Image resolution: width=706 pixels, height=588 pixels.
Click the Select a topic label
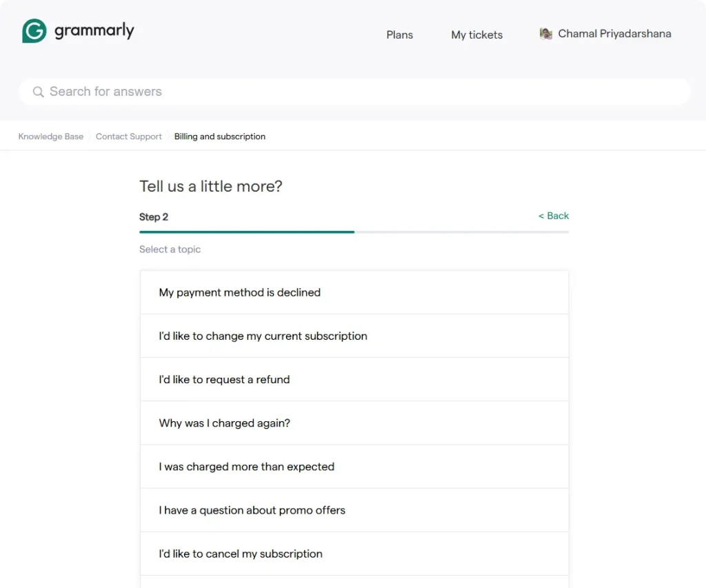tap(170, 250)
